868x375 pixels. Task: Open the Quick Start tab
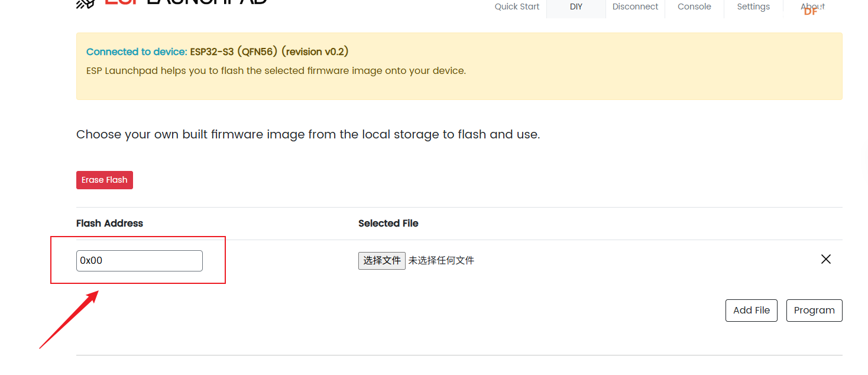click(x=517, y=7)
